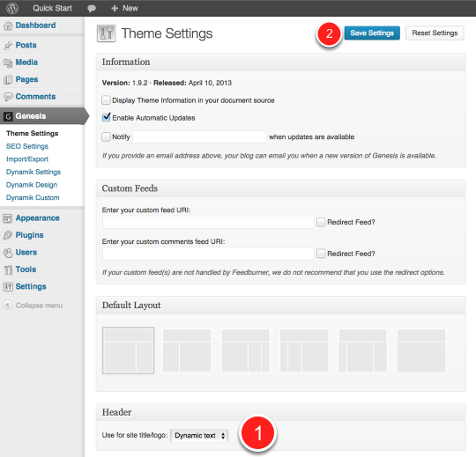Click the Media icon in sidebar
Image resolution: width=476 pixels, height=457 pixels.
coord(8,63)
